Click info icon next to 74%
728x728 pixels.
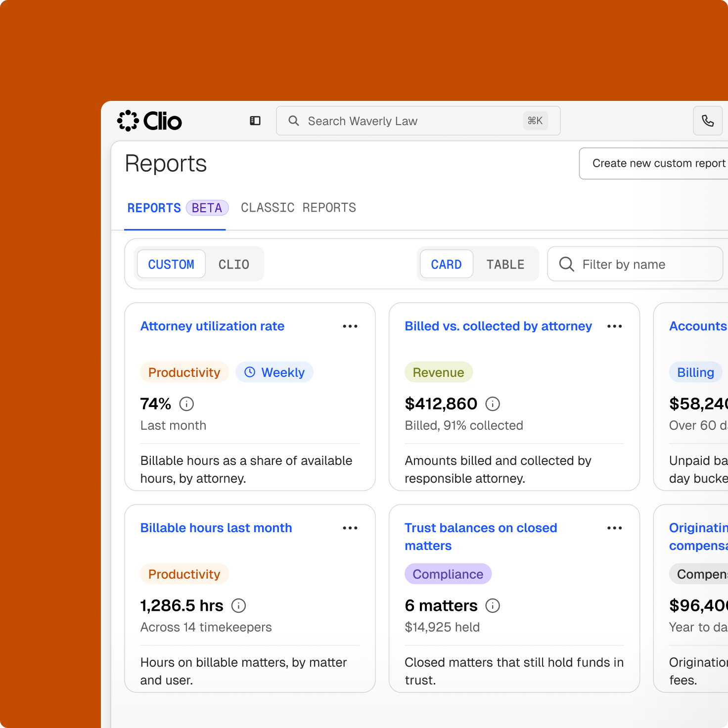pos(186,404)
